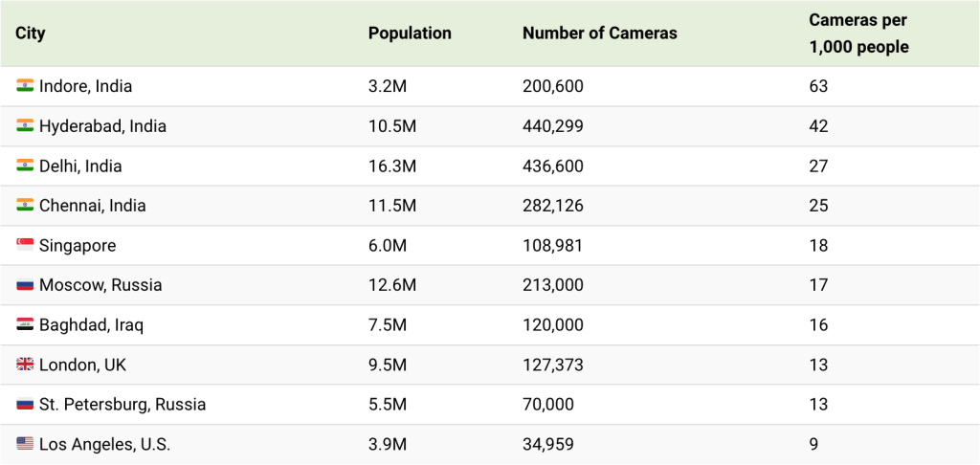Click the 120,000 cameras cell
Screen dimensions: 980x465
pos(553,325)
